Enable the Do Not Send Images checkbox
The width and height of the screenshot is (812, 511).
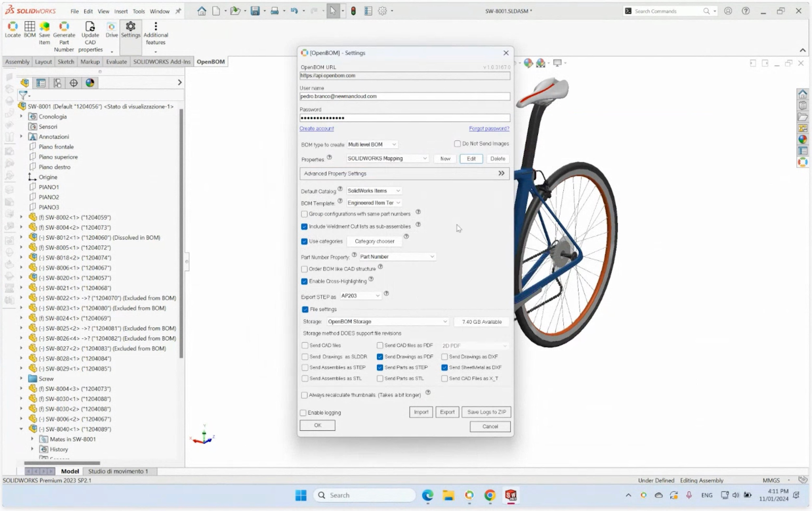tap(457, 144)
